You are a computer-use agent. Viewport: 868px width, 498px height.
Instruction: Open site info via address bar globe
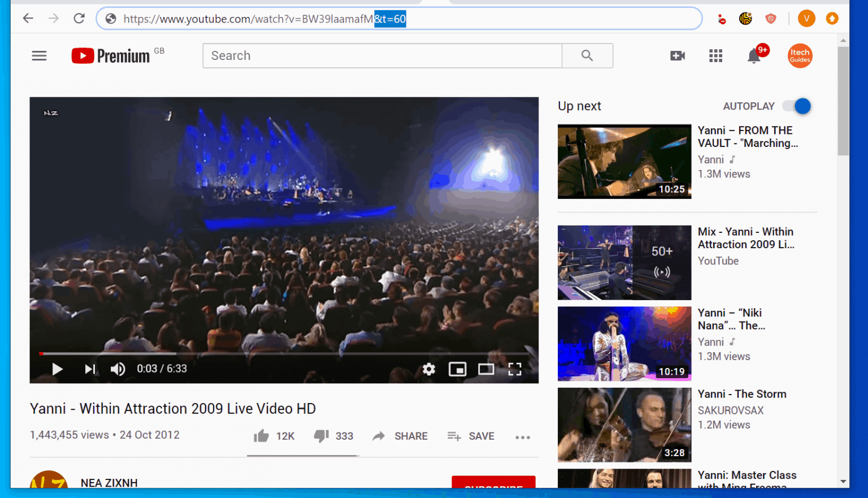111,18
